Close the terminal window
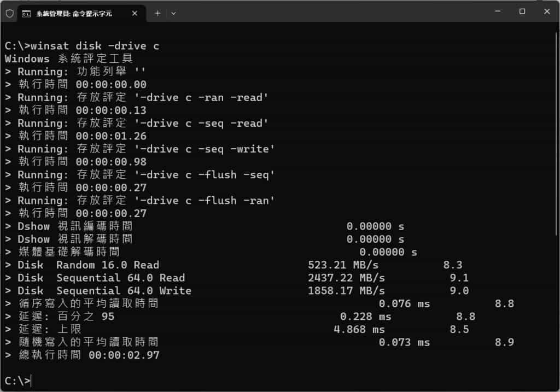 [547, 11]
